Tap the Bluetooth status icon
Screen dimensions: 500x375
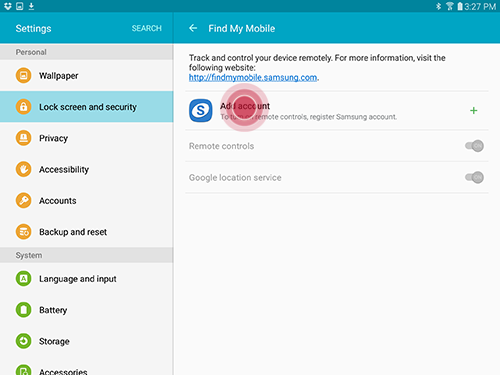[x=438, y=6]
